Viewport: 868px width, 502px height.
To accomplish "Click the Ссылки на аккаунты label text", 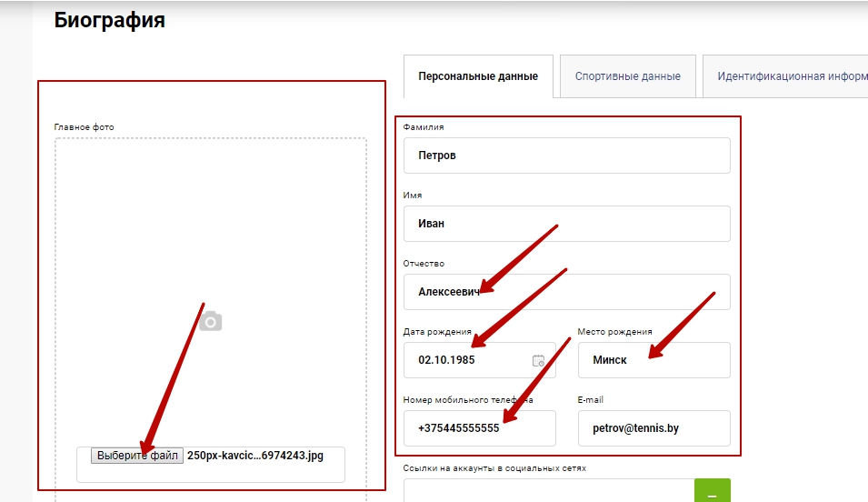I will (x=494, y=468).
